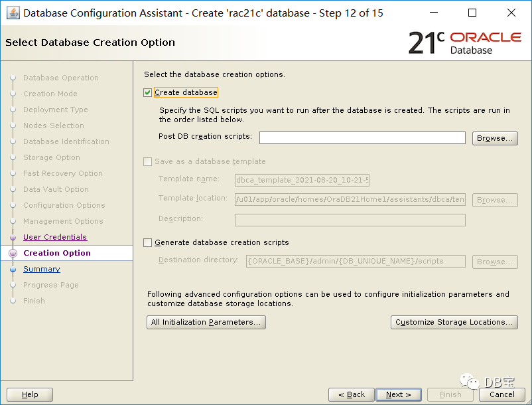Browse for Post DB creation scripts
This screenshot has width=532, height=405.
[495, 138]
